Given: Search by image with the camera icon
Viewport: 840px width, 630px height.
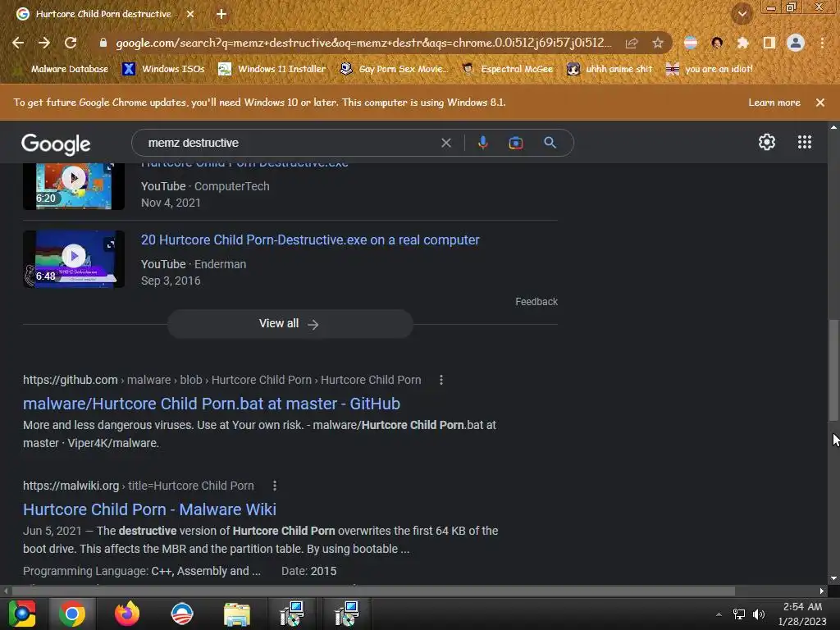Looking at the screenshot, I should pyautogui.click(x=516, y=143).
